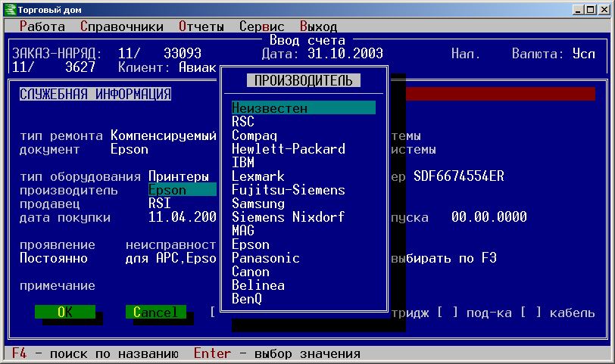Open the Выход menu
Screen dimensions: 615x364
pyautogui.click(x=318, y=26)
